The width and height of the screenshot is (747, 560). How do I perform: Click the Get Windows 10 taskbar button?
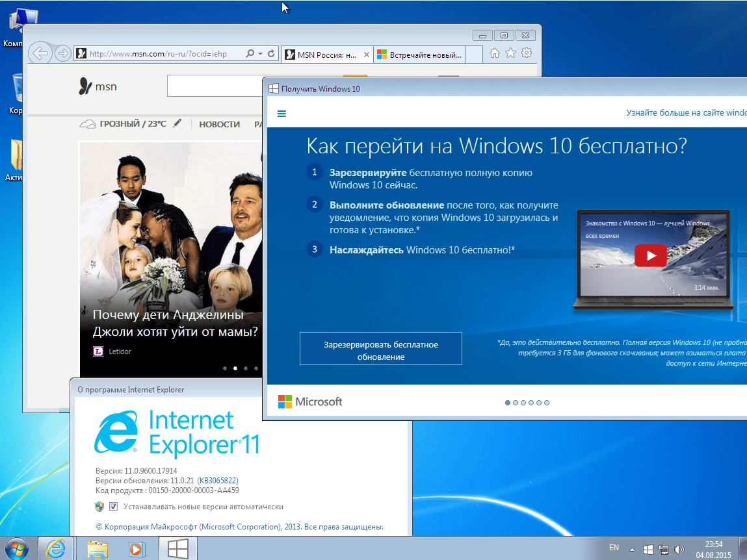177,549
